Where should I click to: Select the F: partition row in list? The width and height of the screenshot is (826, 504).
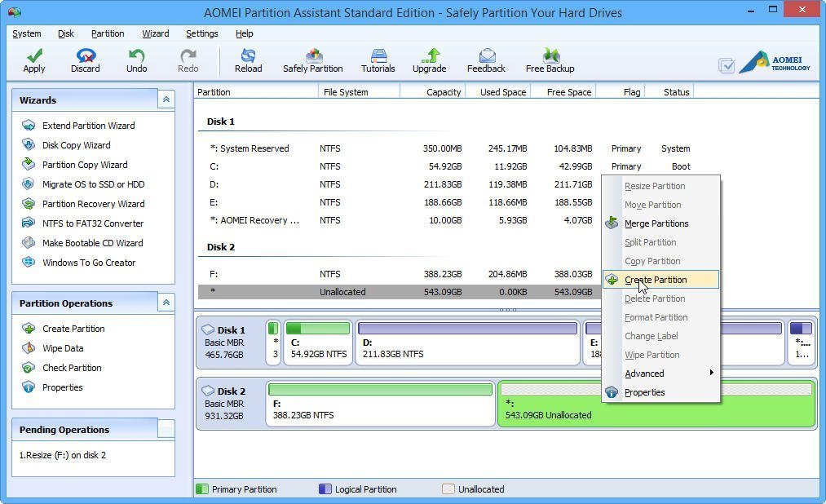click(400, 274)
